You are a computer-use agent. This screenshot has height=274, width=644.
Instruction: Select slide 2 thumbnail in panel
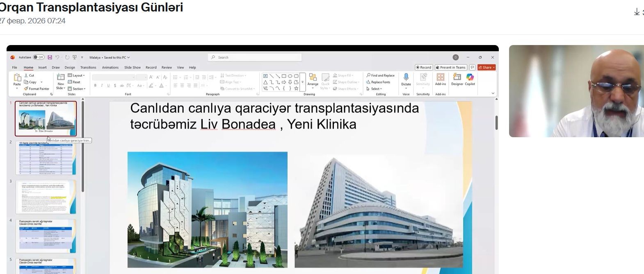[46, 158]
